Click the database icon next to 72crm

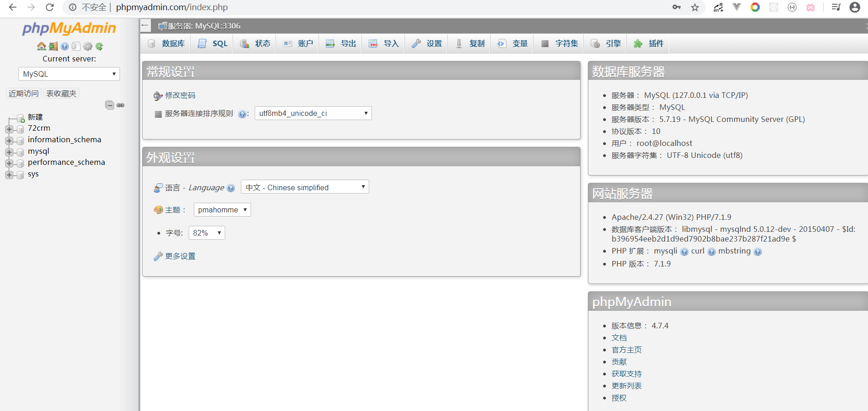pos(20,129)
